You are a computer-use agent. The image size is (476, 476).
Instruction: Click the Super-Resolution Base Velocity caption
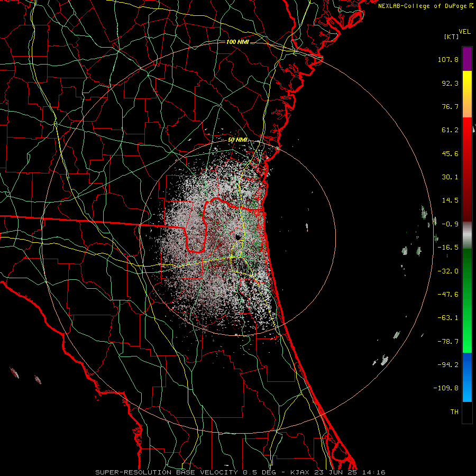[x=241, y=472]
